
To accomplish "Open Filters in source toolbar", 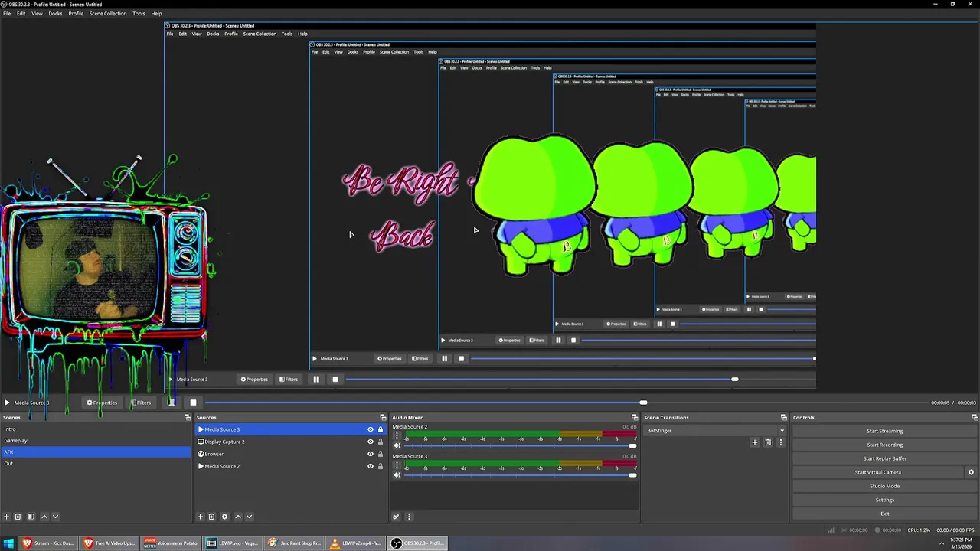I will 141,403.
